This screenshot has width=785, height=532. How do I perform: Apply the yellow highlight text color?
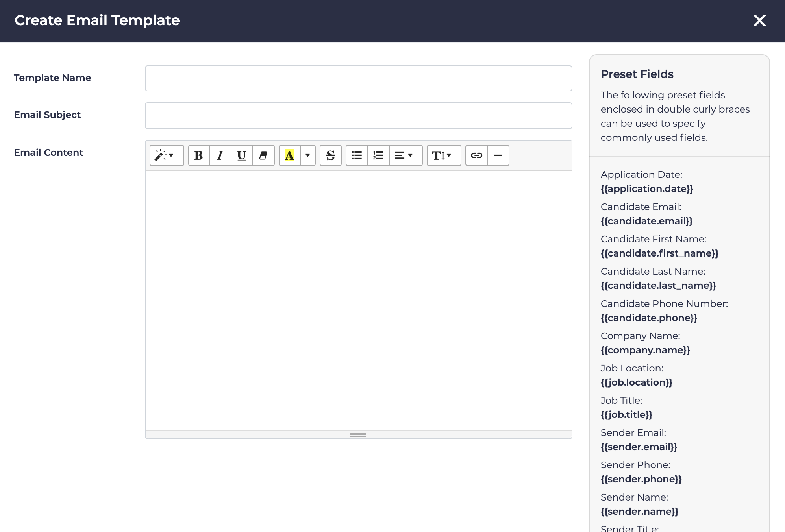tap(289, 155)
